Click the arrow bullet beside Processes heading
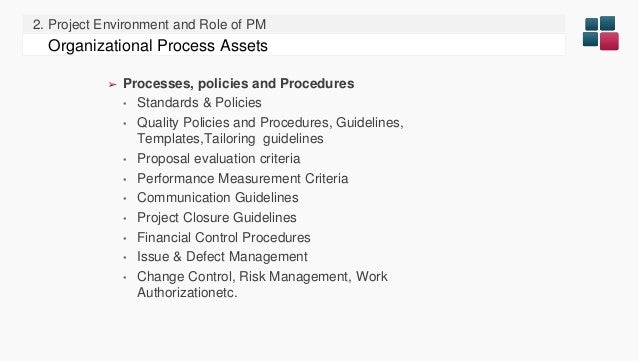The image size is (638, 361). click(113, 84)
